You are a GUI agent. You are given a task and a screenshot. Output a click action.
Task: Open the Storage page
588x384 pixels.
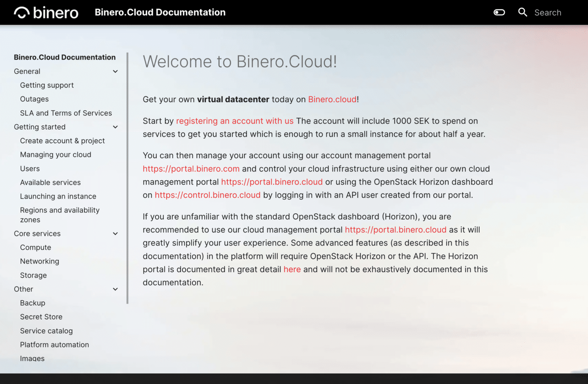pyautogui.click(x=33, y=275)
